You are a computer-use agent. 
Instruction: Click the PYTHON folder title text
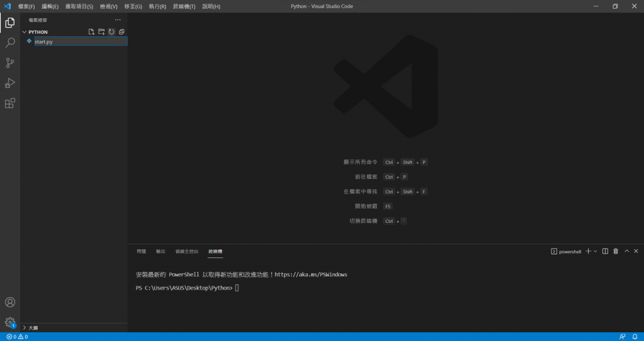coord(38,32)
